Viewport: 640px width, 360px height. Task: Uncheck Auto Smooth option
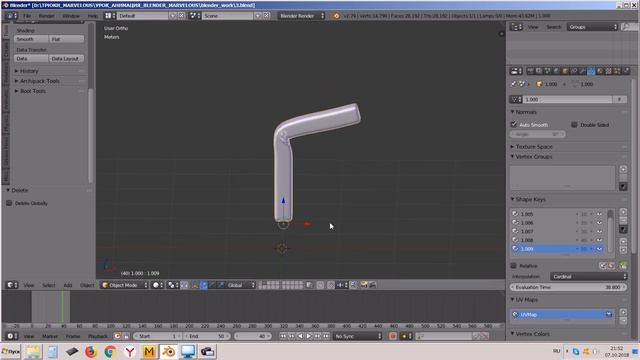click(514, 124)
